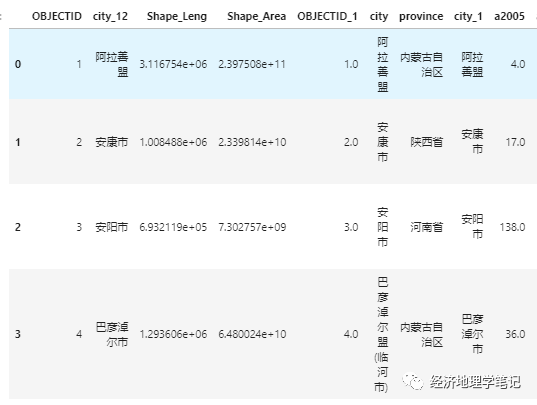The width and height of the screenshot is (537, 405).
Task: Click Shape_Leng value 6.932119e+05
Action: coord(173,227)
